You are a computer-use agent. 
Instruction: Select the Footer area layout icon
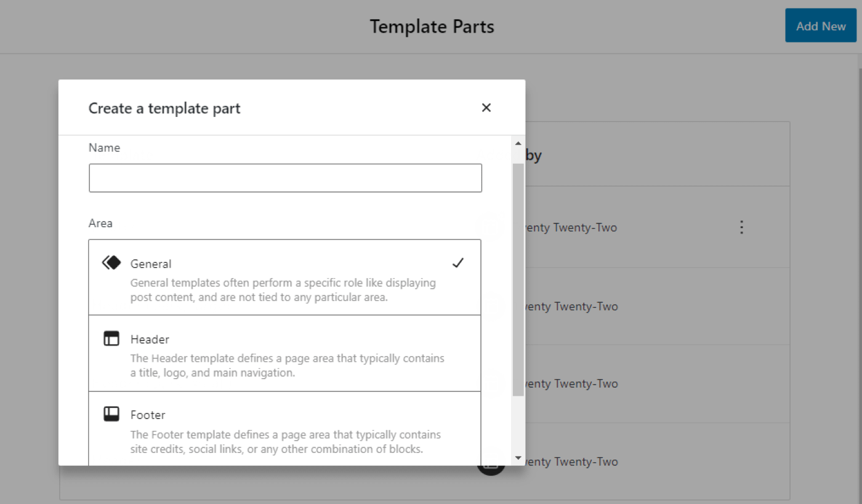click(x=111, y=414)
